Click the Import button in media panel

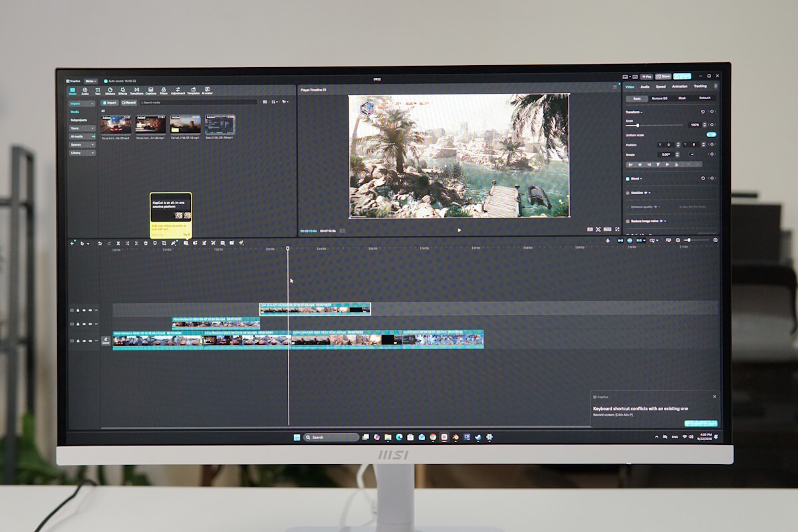click(110, 102)
